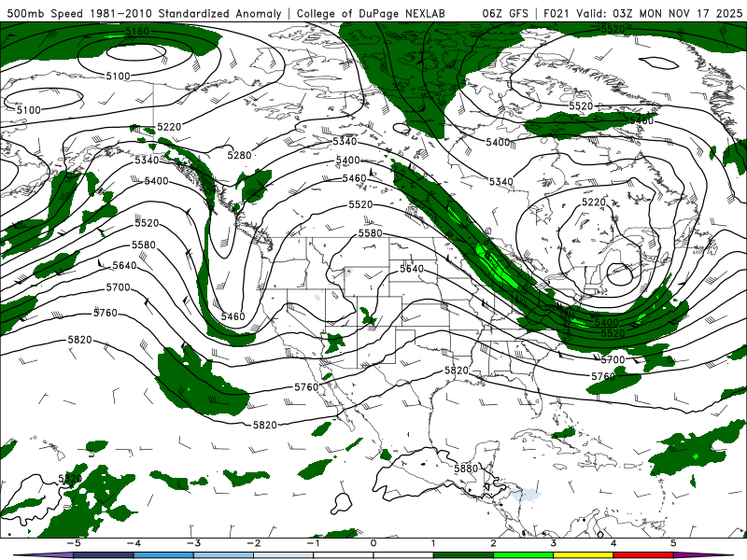Select the pale blue -2 to -1 swatch
Viewport: 747px width, 560px height.
(284, 555)
